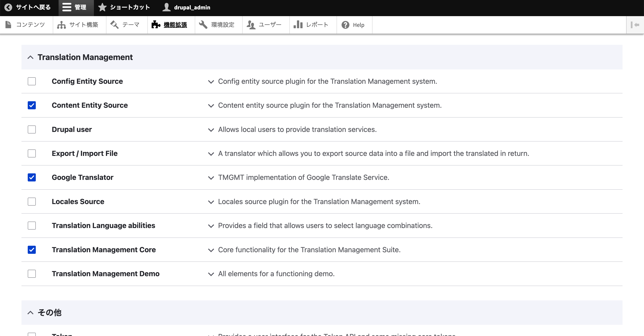Screen dimensions: 644x336
Task: Disable the Google Translator checkbox
Action: pos(32,177)
